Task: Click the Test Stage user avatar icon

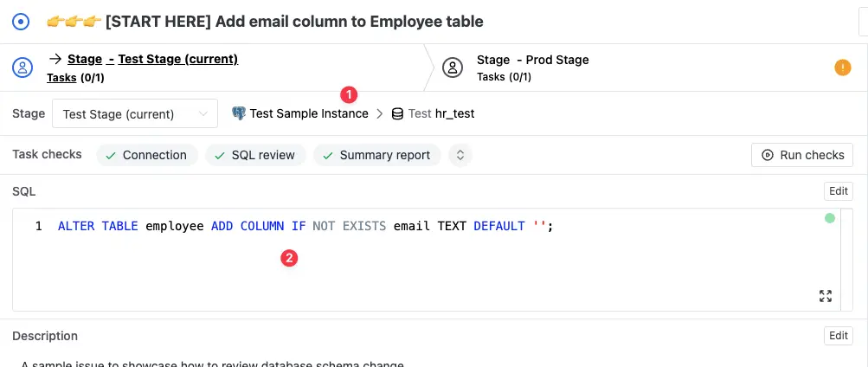Action: (23, 68)
